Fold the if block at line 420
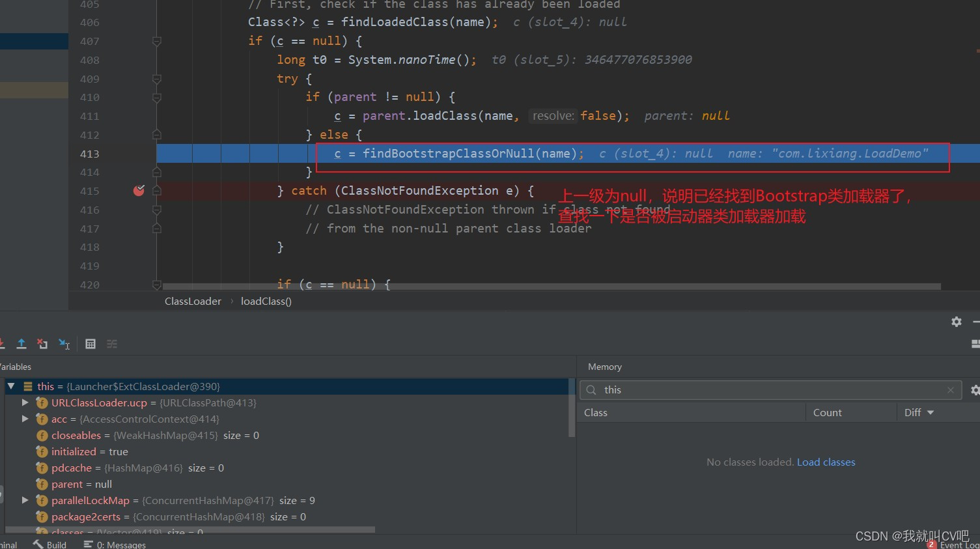The height and width of the screenshot is (549, 980). tap(156, 285)
